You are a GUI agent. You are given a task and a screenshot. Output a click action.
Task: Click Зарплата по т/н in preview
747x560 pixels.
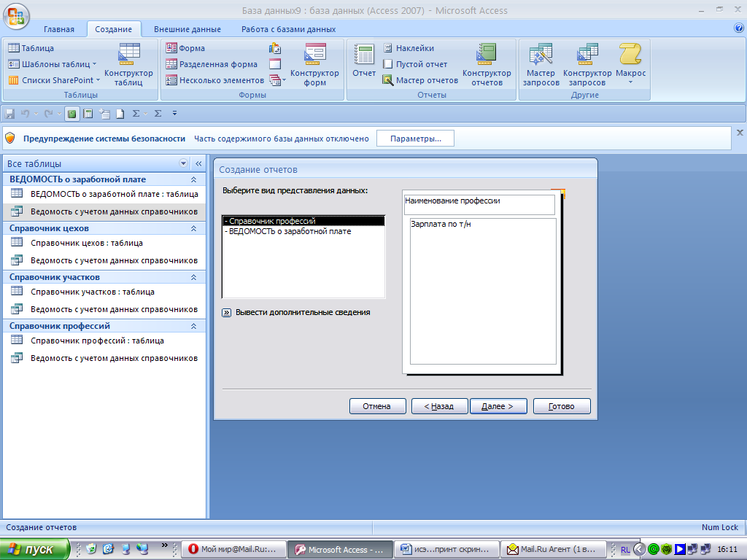point(441,224)
